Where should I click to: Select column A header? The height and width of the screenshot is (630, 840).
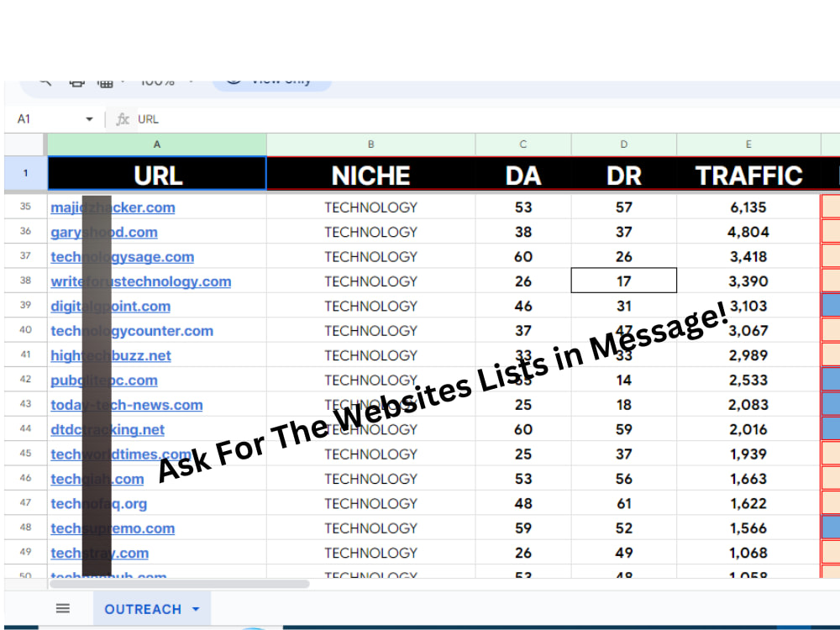[157, 144]
